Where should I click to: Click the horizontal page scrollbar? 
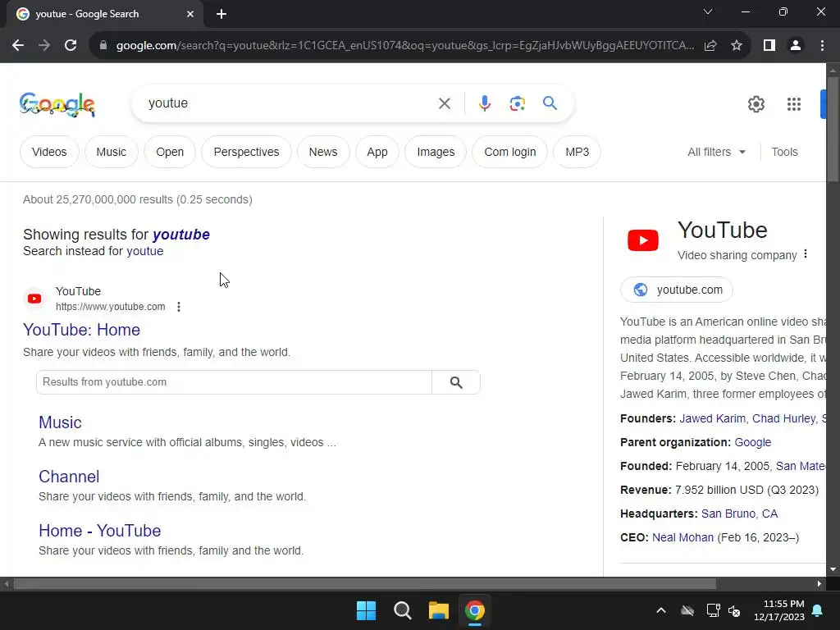[x=364, y=584]
